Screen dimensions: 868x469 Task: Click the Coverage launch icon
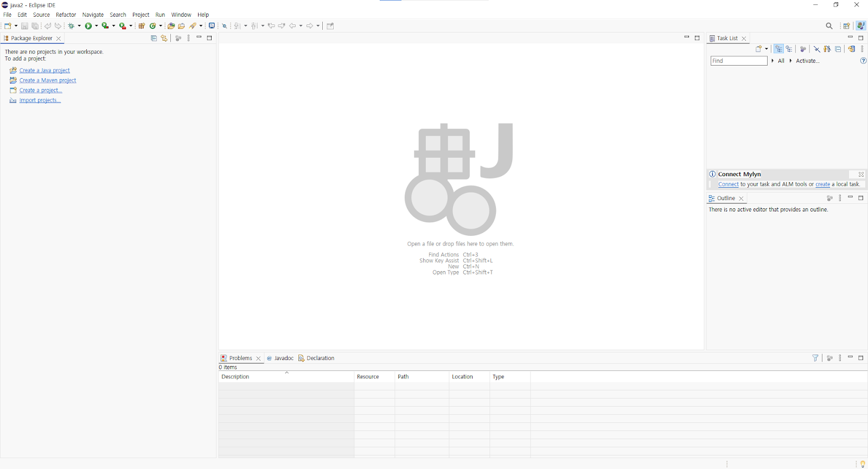(x=105, y=25)
